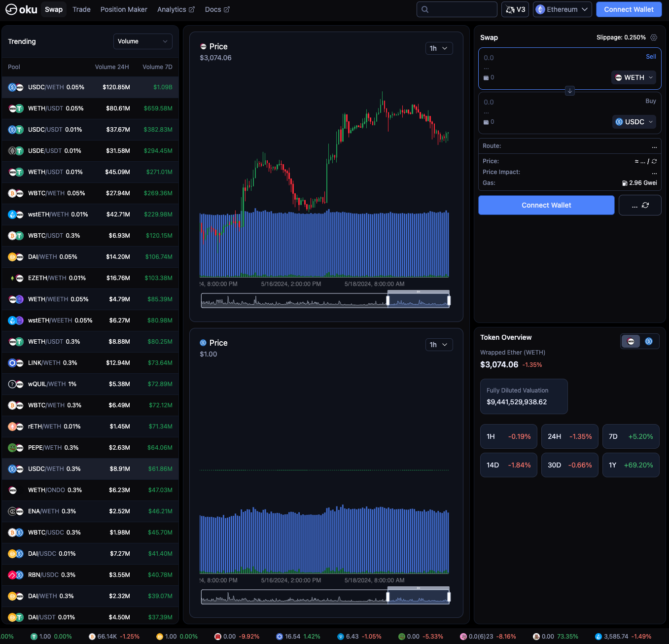Click the 24H -1.35% stat card
This screenshot has width=669, height=644.
[x=569, y=436]
